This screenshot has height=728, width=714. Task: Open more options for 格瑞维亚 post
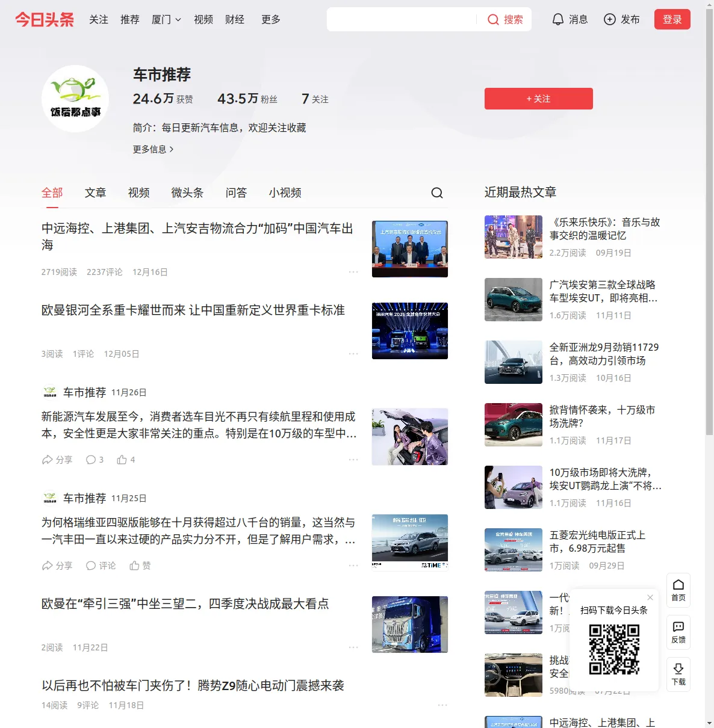click(353, 566)
